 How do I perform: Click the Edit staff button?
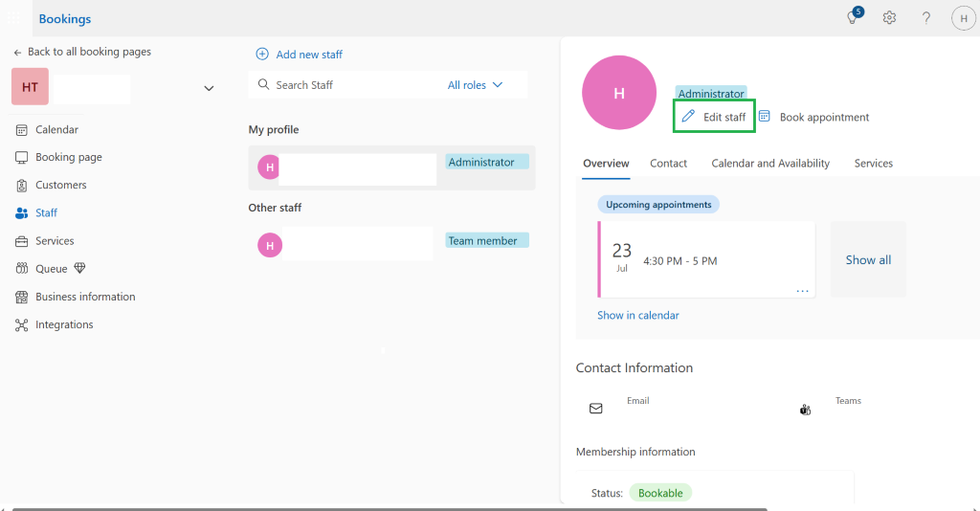click(x=714, y=116)
